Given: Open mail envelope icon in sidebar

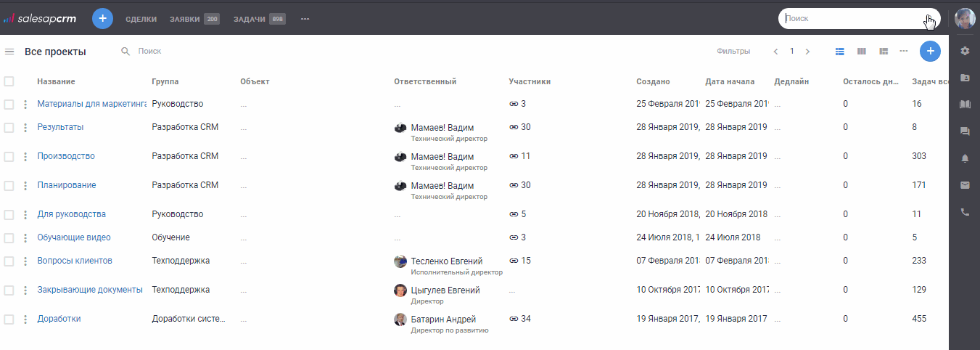Looking at the screenshot, I should [x=965, y=185].
